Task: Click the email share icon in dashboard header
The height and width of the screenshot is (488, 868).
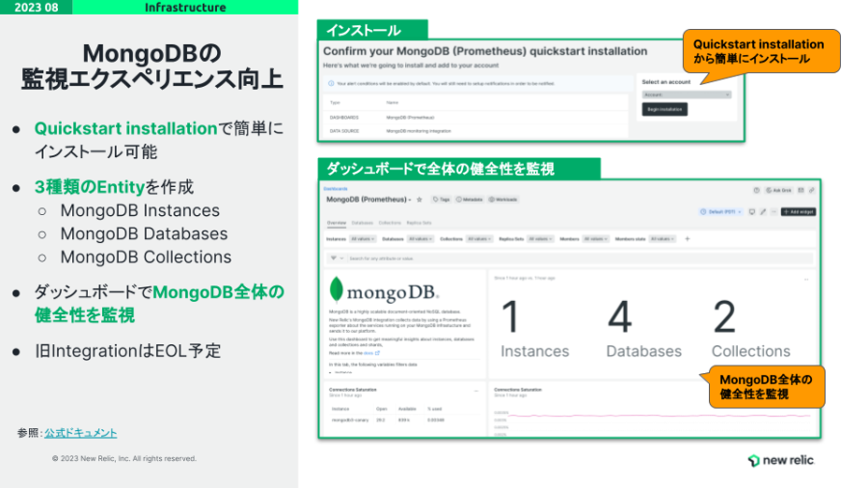Action: (x=800, y=190)
